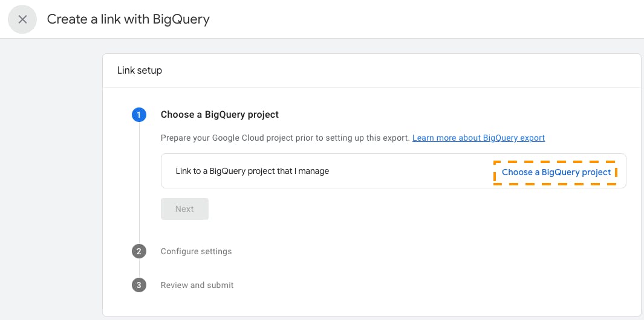Close the Create a link with BigQuery dialog
This screenshot has width=644, height=320.
tap(22, 19)
